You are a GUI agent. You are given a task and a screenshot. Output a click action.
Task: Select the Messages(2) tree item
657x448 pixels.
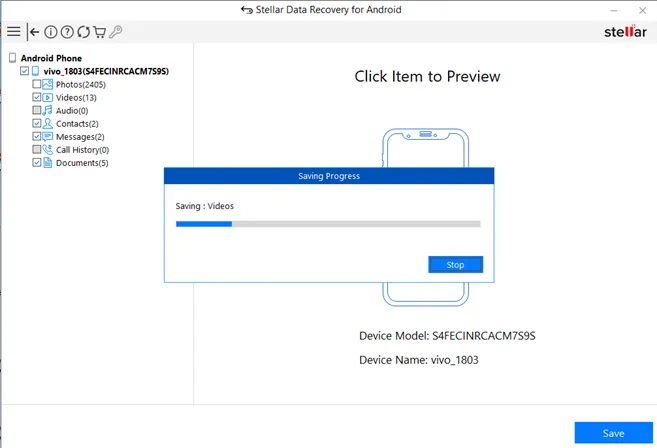[80, 137]
